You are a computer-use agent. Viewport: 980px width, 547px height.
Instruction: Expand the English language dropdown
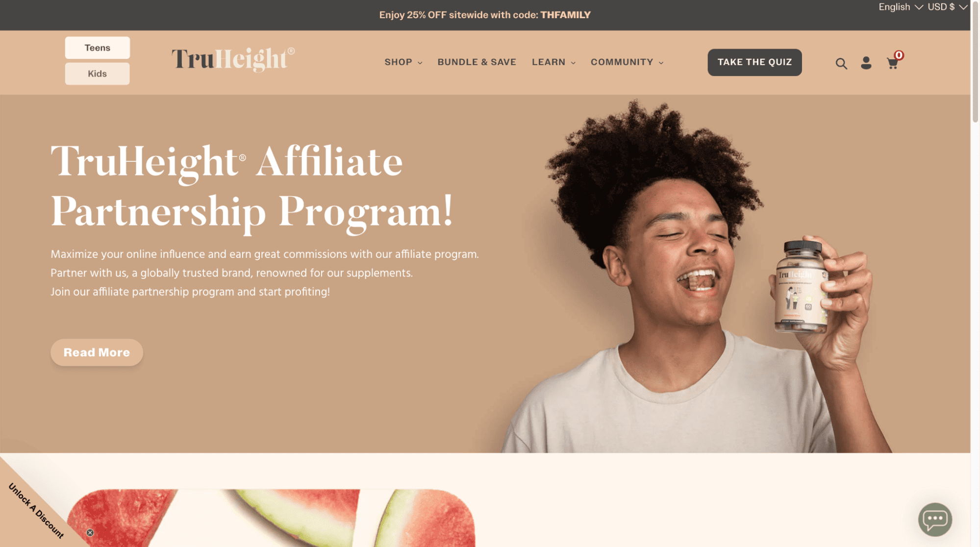901,7
